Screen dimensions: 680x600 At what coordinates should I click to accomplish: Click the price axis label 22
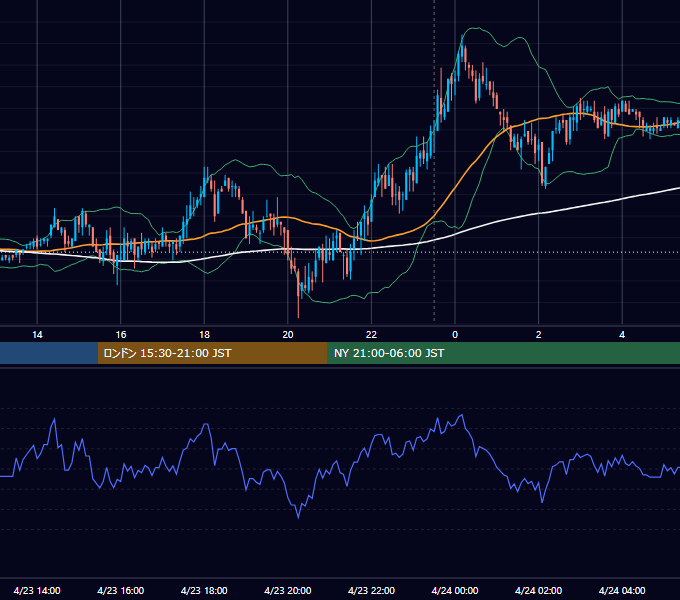tap(371, 335)
